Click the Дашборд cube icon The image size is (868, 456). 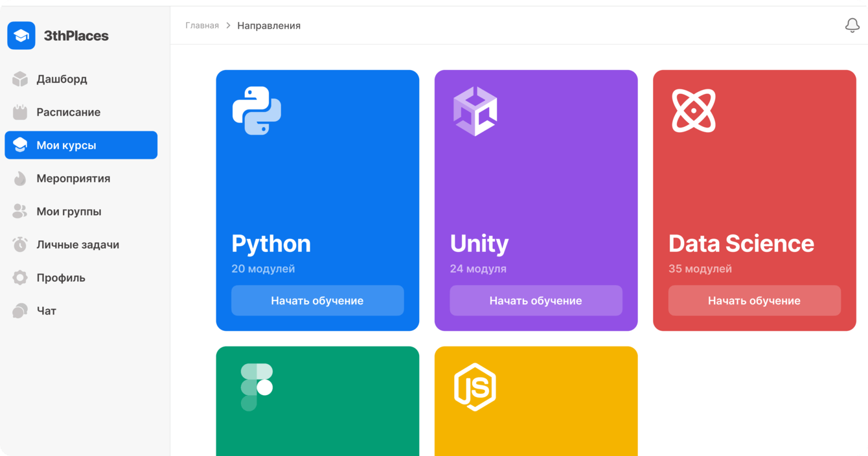click(x=20, y=79)
